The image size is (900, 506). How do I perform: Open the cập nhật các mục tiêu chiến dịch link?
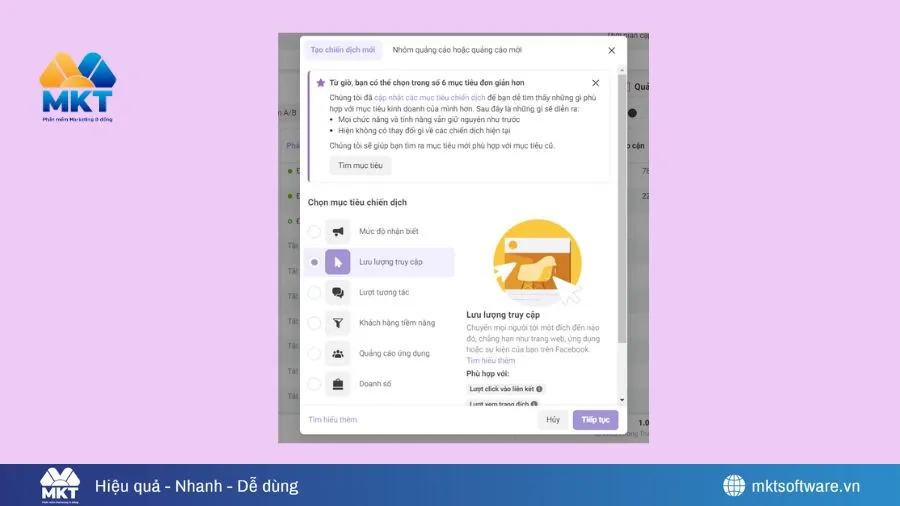point(429,98)
